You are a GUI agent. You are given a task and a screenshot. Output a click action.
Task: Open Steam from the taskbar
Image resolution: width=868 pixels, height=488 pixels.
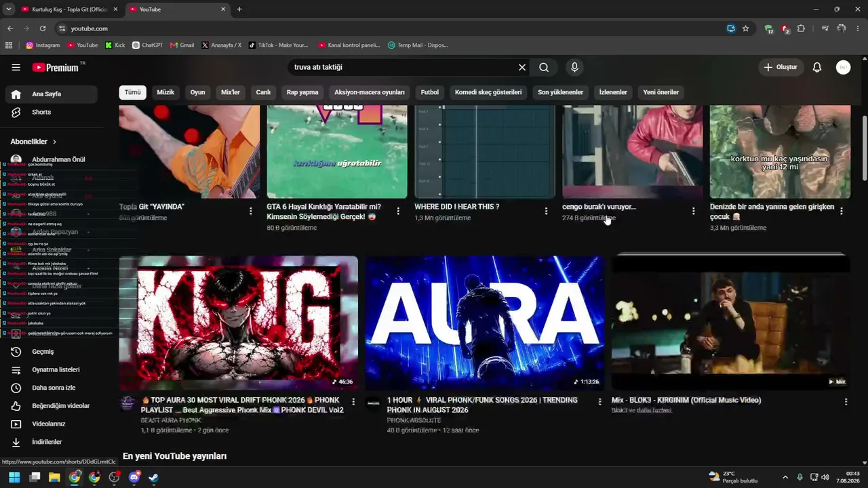pos(154,477)
